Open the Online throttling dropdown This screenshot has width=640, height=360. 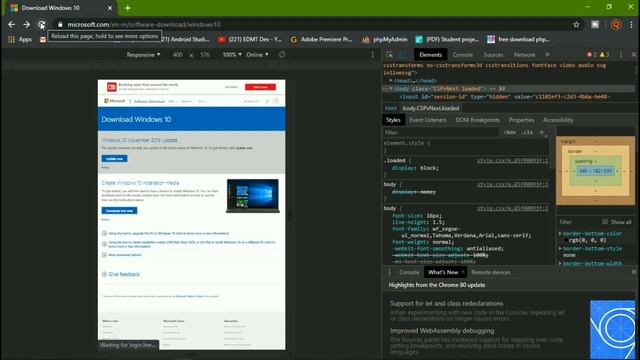tap(257, 55)
